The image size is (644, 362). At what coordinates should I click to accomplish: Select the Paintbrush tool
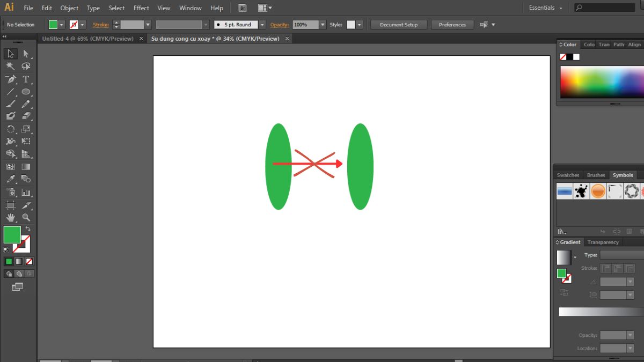click(x=10, y=104)
